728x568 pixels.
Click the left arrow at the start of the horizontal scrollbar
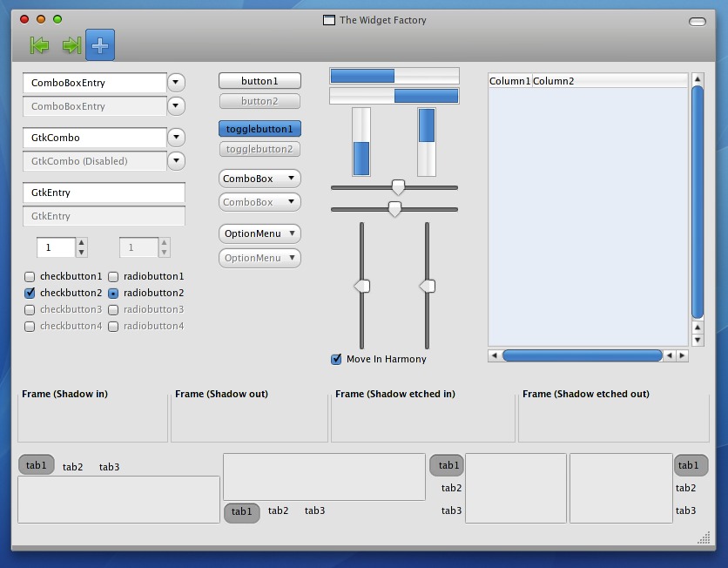pyautogui.click(x=495, y=355)
